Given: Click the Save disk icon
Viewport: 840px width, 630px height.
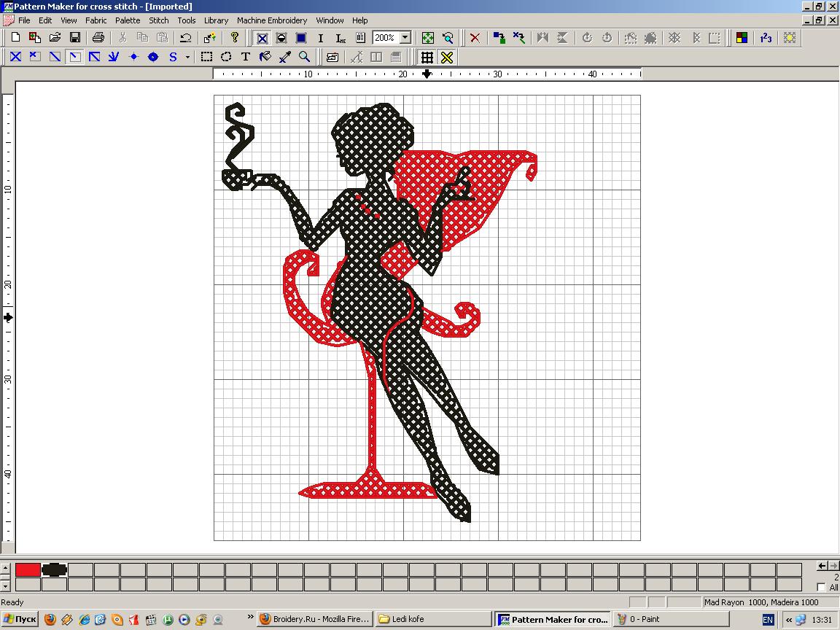Looking at the screenshot, I should tap(74, 37).
